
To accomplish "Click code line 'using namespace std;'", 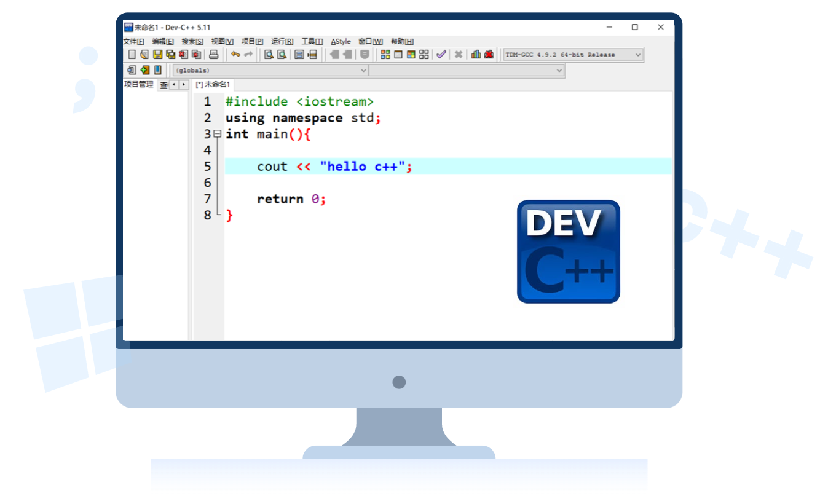I will 304,118.
